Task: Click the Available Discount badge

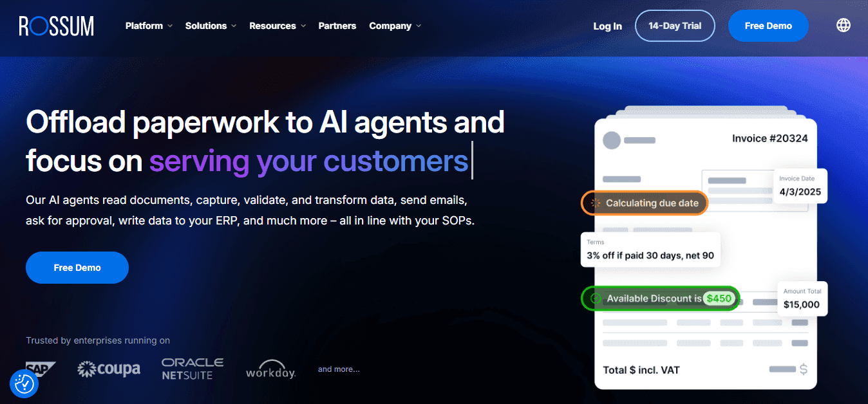Action: (661, 298)
